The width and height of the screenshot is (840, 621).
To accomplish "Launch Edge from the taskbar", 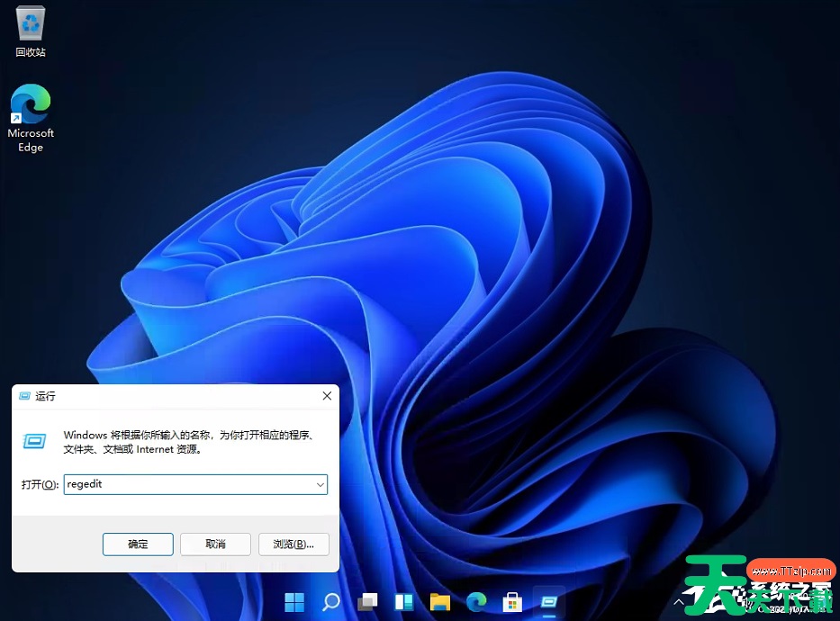I will (x=475, y=601).
